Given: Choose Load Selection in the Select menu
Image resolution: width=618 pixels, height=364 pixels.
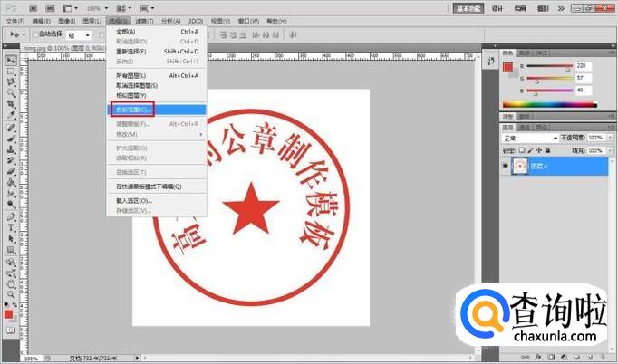Looking at the screenshot, I should click(157, 200).
